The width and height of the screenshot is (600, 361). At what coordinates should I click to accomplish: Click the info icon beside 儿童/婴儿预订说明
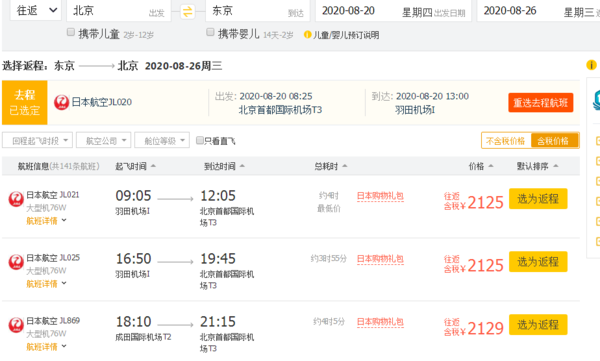(307, 35)
